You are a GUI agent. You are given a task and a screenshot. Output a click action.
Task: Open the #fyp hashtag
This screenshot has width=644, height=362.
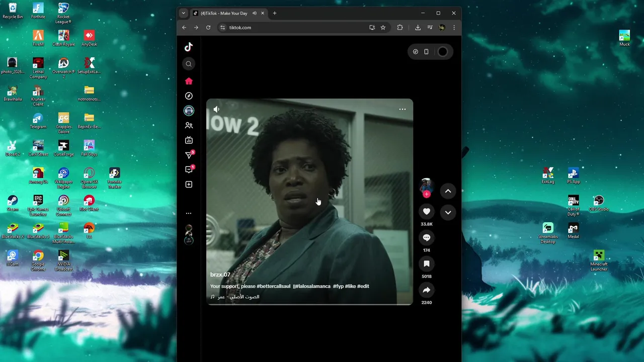click(x=338, y=286)
